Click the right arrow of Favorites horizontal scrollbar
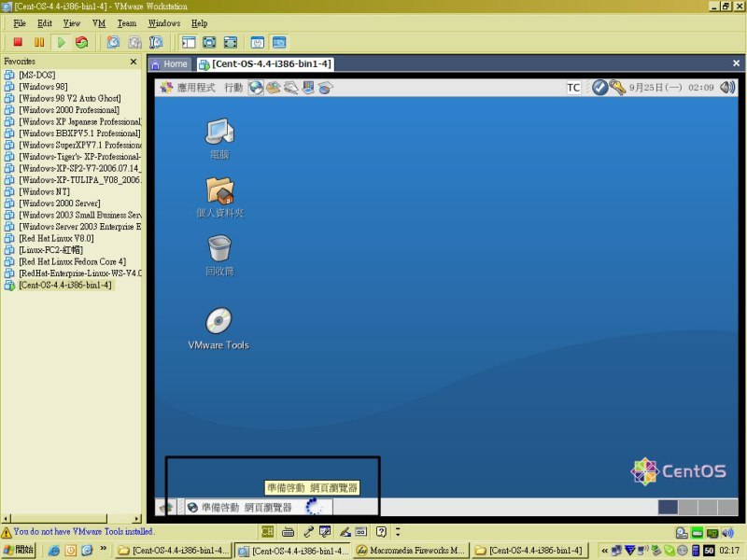This screenshot has height=560, width=747. [137, 519]
